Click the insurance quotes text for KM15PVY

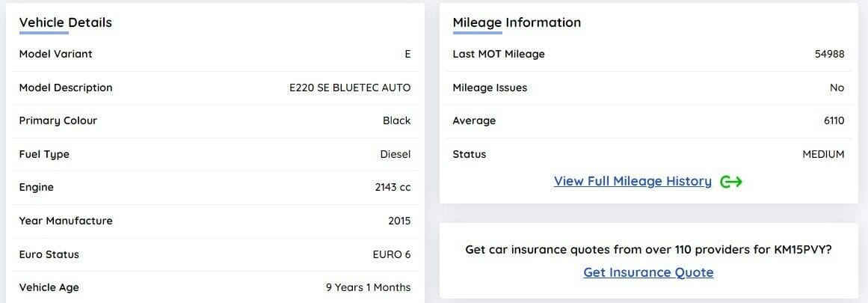(648, 249)
